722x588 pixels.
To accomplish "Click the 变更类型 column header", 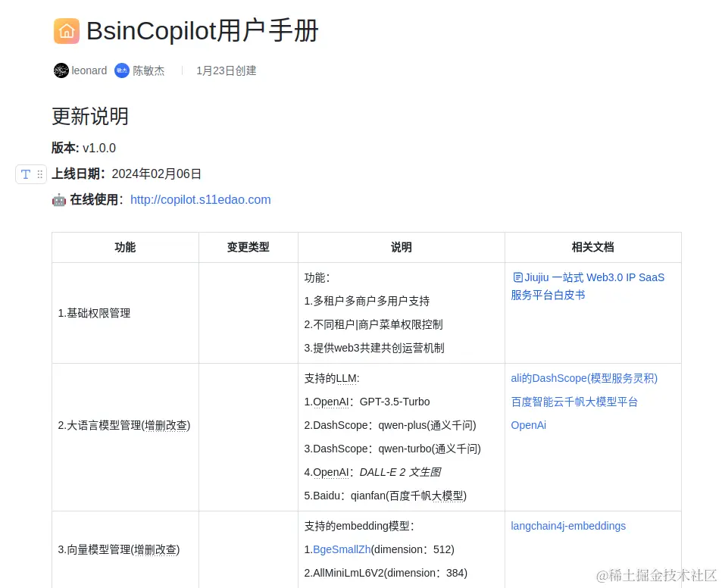I will tap(248, 247).
